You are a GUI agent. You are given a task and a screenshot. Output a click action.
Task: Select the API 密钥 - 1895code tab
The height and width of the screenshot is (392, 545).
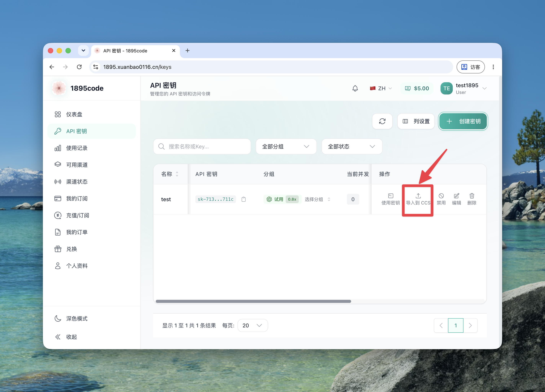tap(135, 51)
